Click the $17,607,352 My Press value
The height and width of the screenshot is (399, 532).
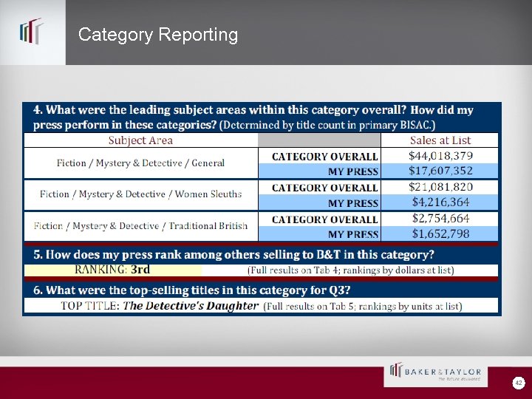click(440, 171)
